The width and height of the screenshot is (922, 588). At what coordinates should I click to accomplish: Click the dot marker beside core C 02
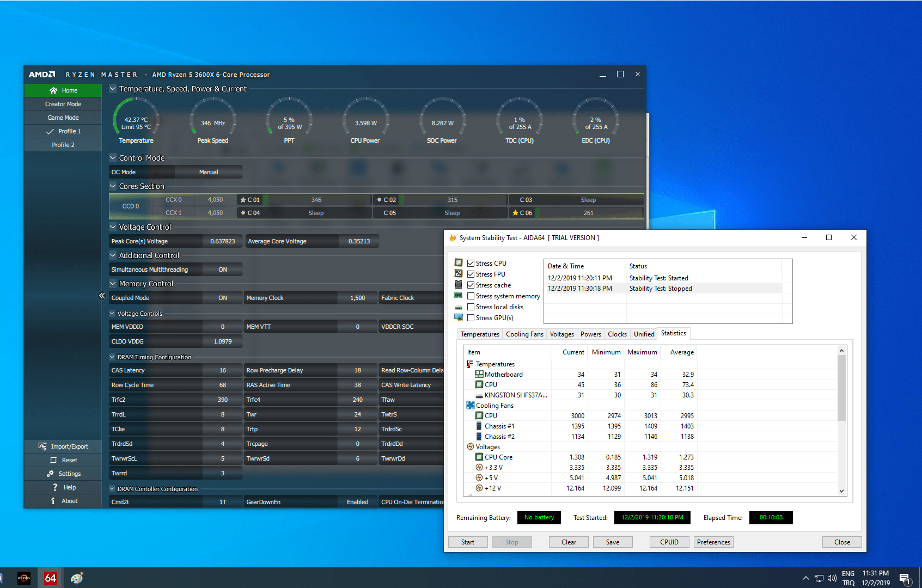(x=379, y=200)
